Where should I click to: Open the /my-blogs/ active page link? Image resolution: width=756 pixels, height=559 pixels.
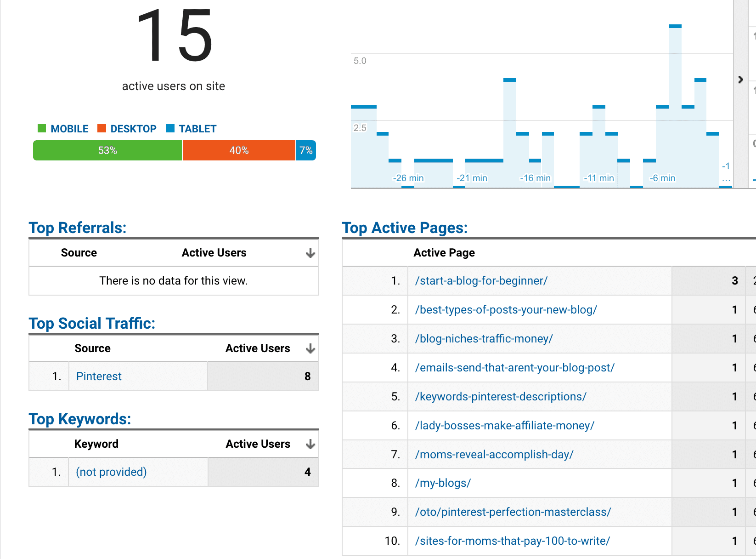pyautogui.click(x=442, y=483)
